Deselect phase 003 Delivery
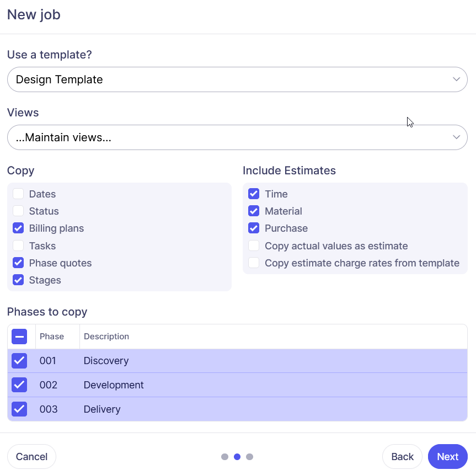The height and width of the screenshot is (475, 476). coord(19,409)
